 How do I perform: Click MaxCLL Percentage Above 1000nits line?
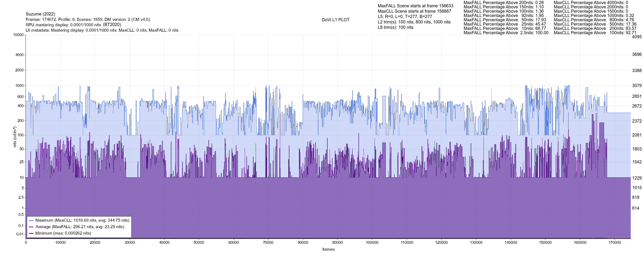coord(594,15)
